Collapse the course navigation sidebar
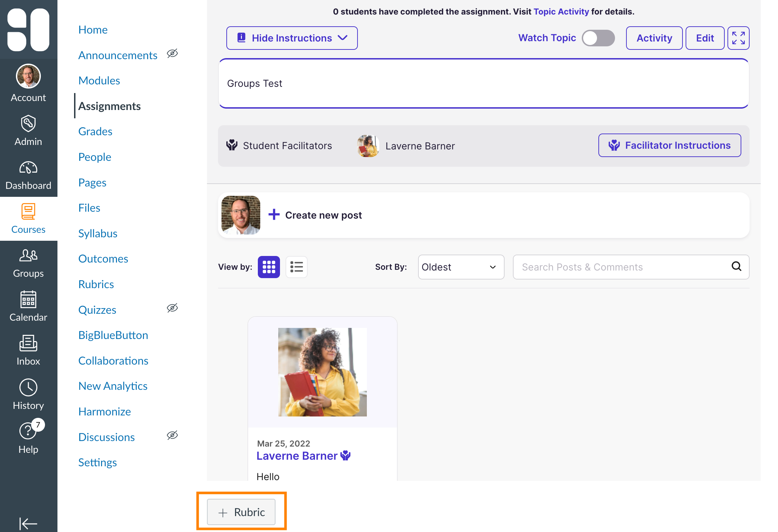This screenshot has height=532, width=778. [x=28, y=523]
